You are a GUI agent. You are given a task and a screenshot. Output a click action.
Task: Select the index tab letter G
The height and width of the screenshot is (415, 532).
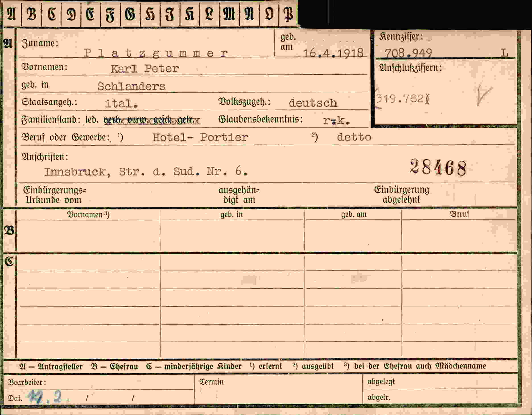130,14
